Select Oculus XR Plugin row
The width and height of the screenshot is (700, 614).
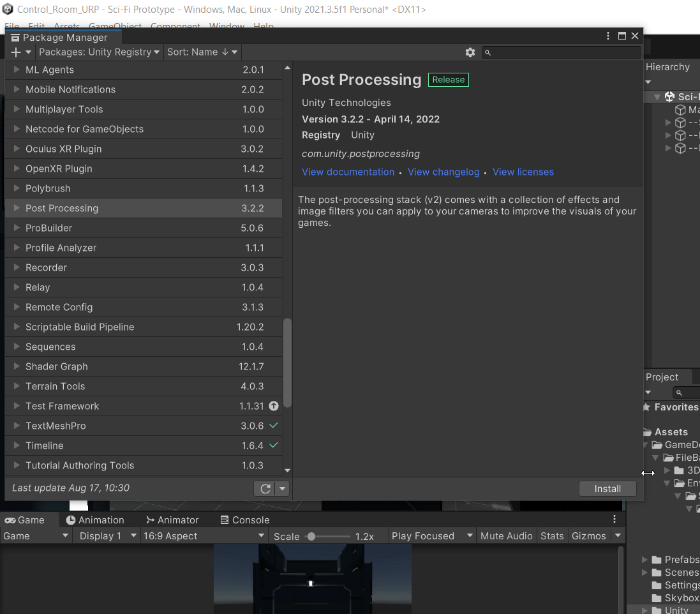pos(144,149)
